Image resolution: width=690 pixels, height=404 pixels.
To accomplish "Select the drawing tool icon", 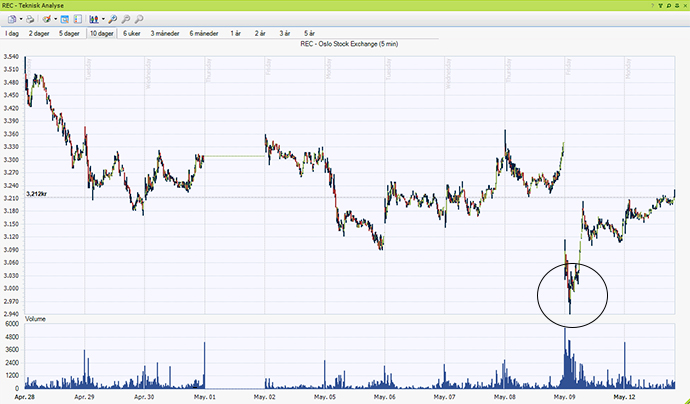I will point(46,19).
